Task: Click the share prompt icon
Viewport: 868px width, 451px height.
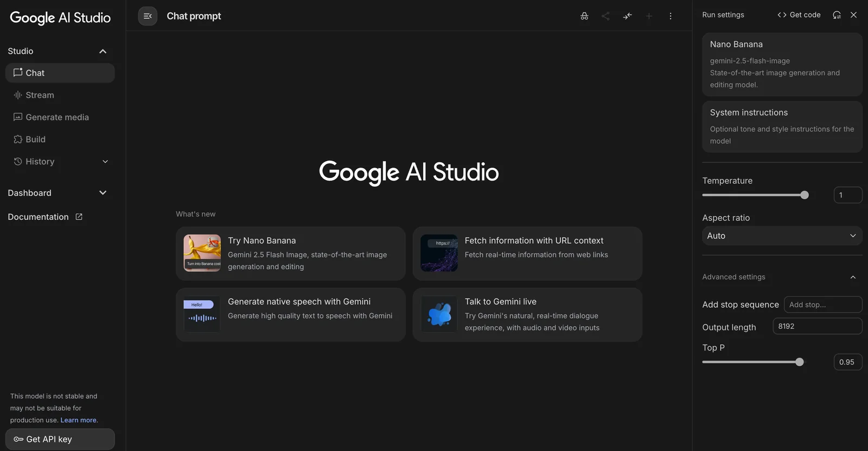Action: click(x=605, y=16)
